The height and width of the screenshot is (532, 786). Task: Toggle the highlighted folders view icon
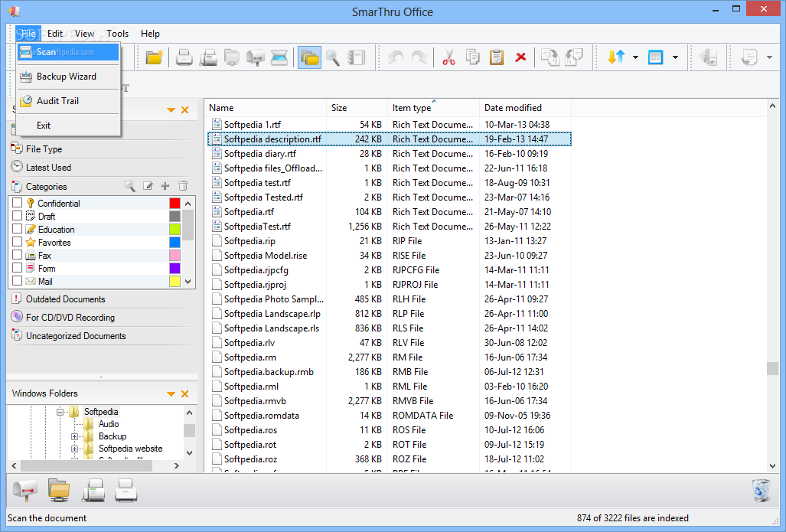309,57
